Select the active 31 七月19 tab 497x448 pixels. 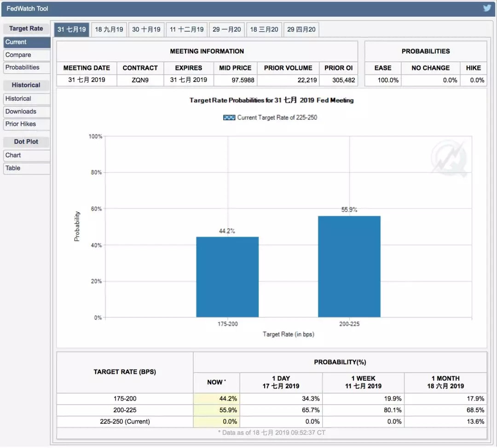71,29
